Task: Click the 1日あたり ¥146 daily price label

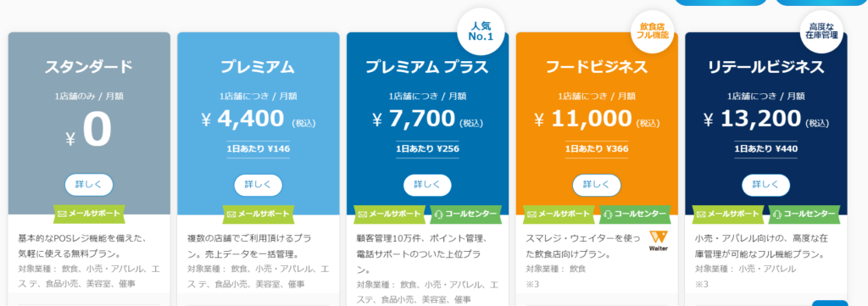Action: (258, 148)
